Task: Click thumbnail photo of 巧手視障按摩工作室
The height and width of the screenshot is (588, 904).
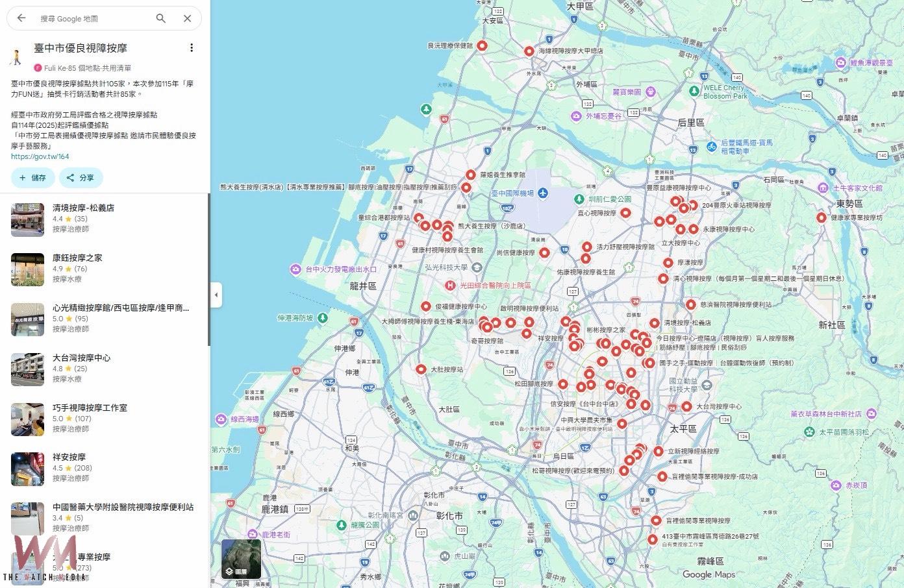Action: (x=27, y=419)
